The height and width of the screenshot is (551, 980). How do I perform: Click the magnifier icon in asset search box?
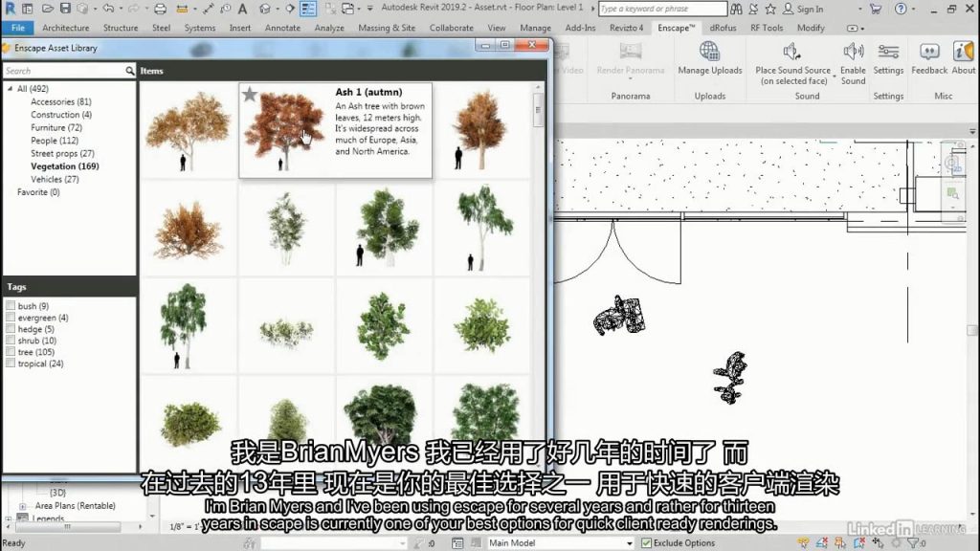click(129, 71)
